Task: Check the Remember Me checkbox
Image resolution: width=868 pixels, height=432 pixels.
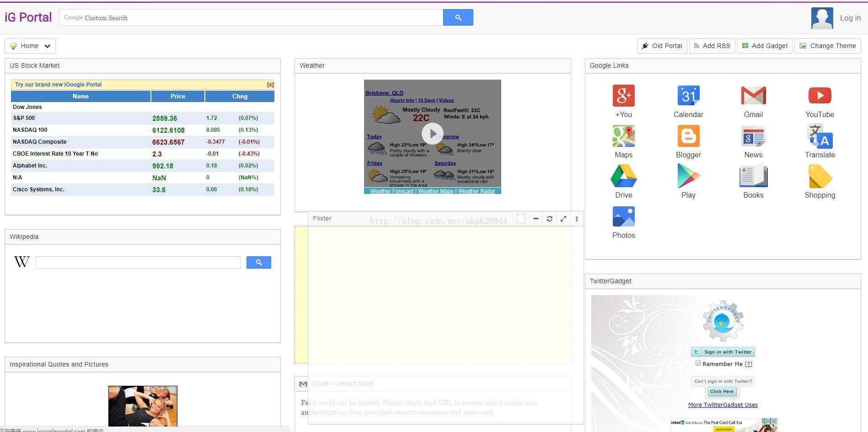Action: 698,363
